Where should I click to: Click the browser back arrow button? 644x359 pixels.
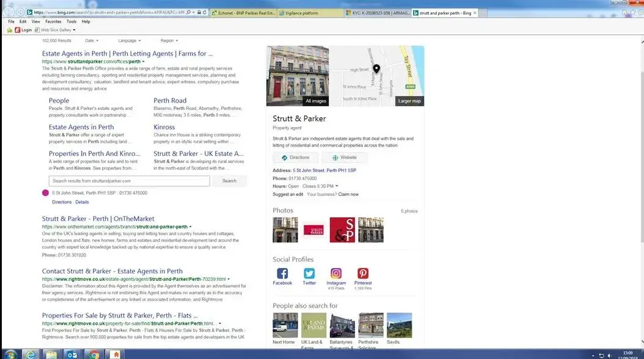click(8, 12)
